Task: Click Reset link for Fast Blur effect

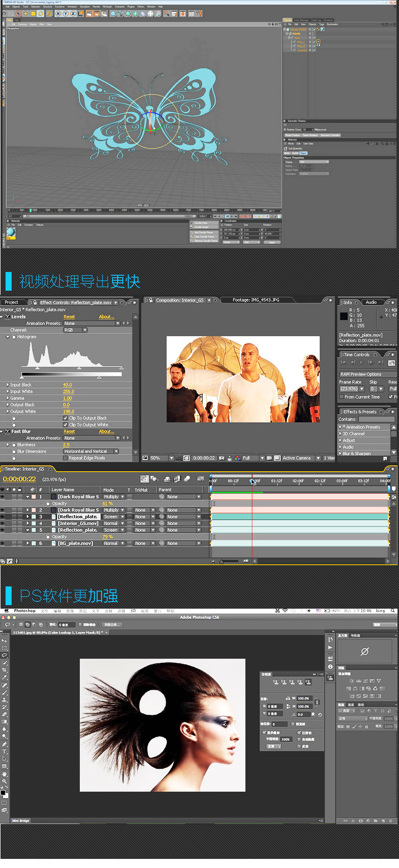Action: coord(69,432)
